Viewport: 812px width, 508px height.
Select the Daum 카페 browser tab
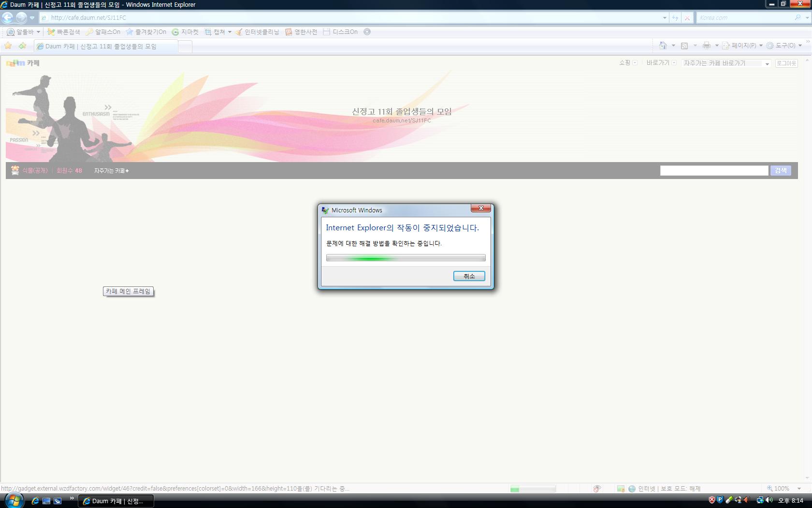[105, 46]
